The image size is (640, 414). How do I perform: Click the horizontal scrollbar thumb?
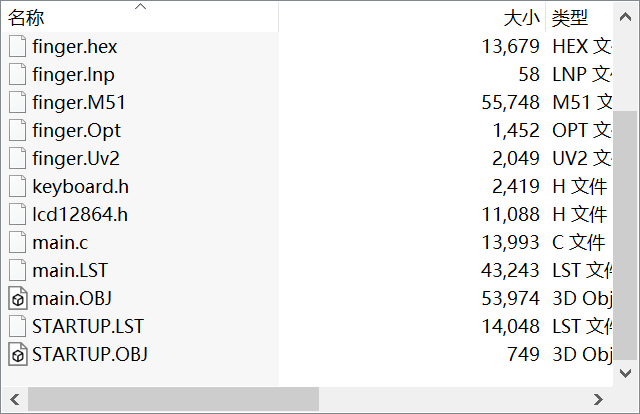click(x=173, y=398)
